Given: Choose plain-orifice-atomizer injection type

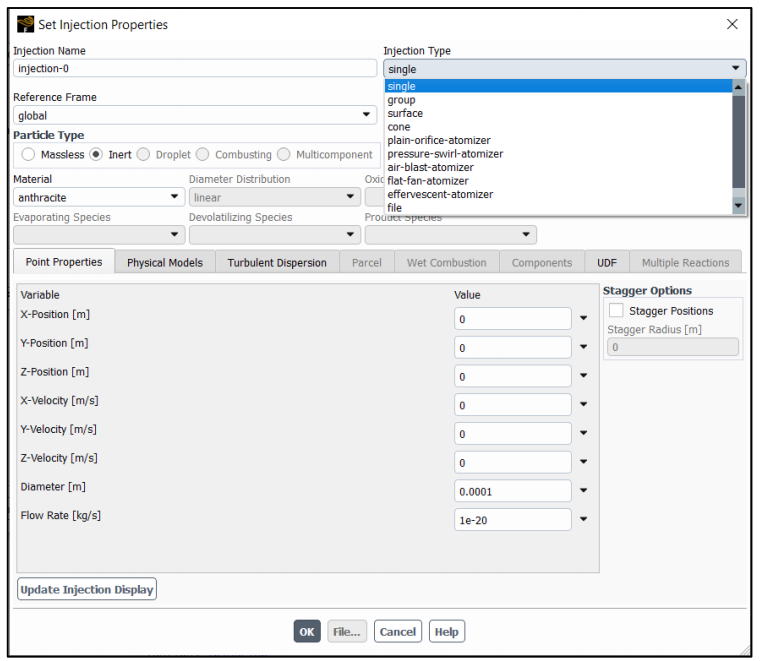Looking at the screenshot, I should [558, 141].
